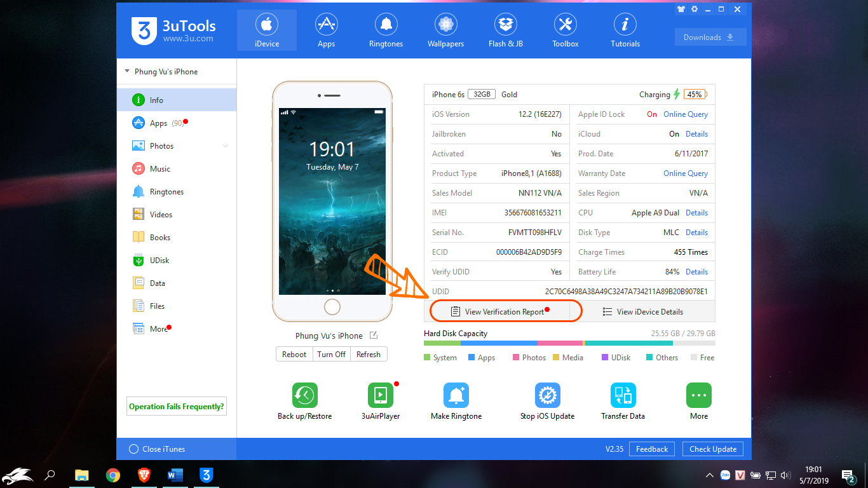Open the Toolbox tab
This screenshot has width=868, height=488.
coord(565,30)
